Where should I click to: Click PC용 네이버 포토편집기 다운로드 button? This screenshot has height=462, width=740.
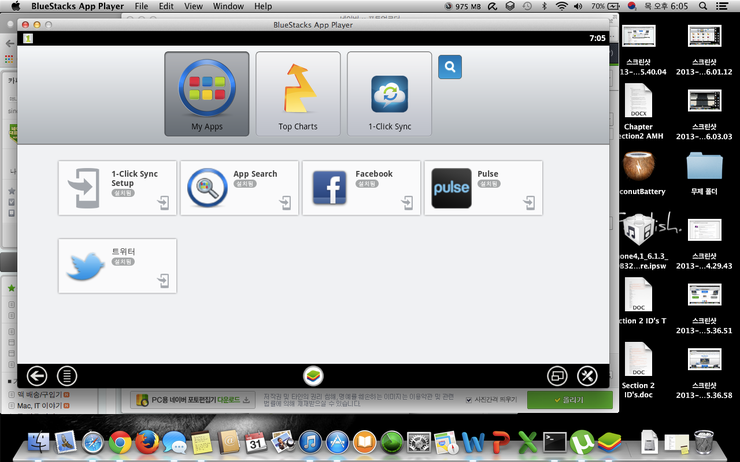click(193, 400)
